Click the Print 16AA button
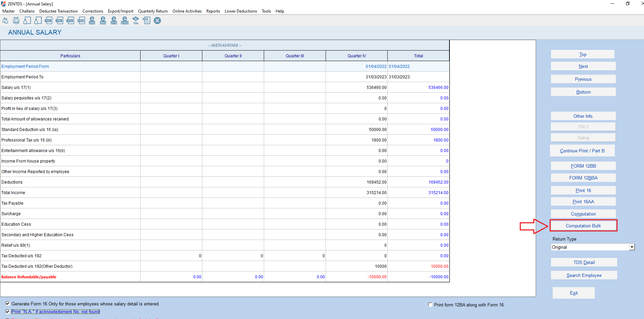644x319 pixels. (583, 202)
